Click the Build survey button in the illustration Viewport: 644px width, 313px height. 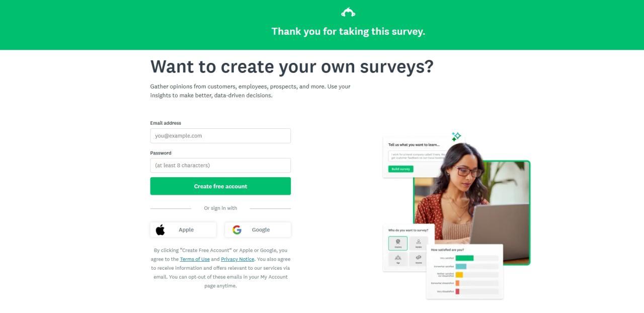coord(400,169)
